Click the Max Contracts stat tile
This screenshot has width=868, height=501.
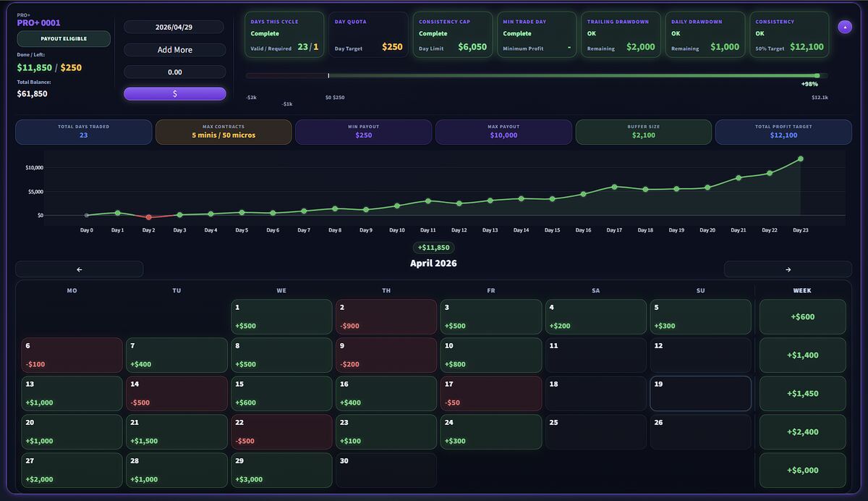tap(224, 132)
